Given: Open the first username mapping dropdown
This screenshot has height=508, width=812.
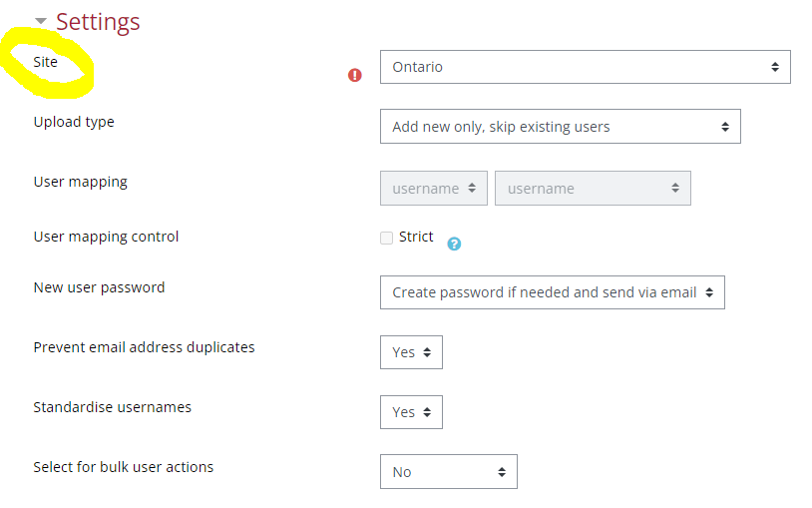Looking at the screenshot, I should point(434,188).
